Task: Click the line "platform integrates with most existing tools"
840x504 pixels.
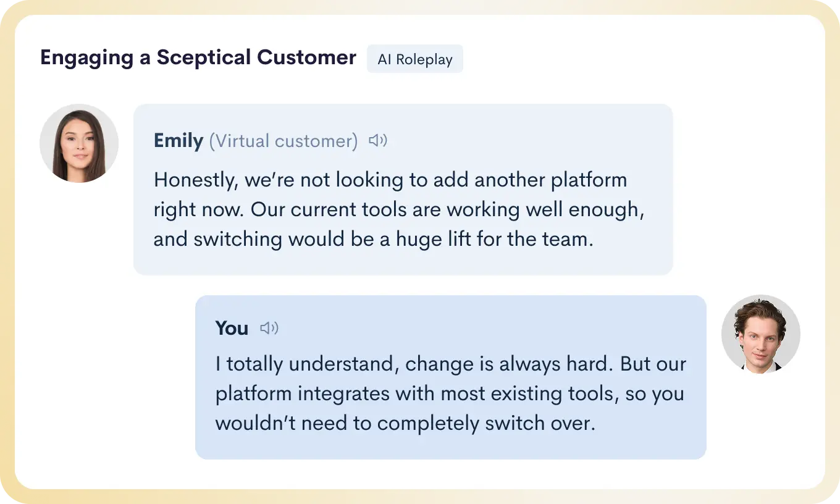Action: [x=450, y=393]
